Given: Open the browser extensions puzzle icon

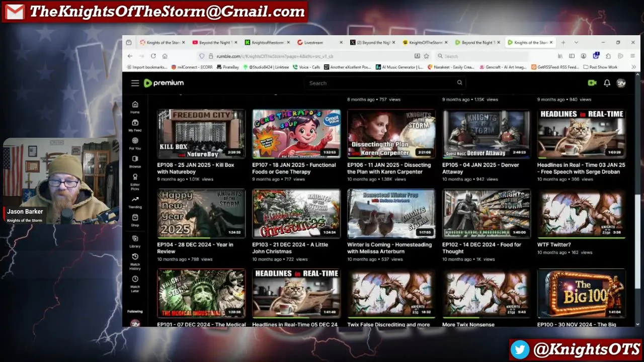Looking at the screenshot, I should click(x=608, y=56).
